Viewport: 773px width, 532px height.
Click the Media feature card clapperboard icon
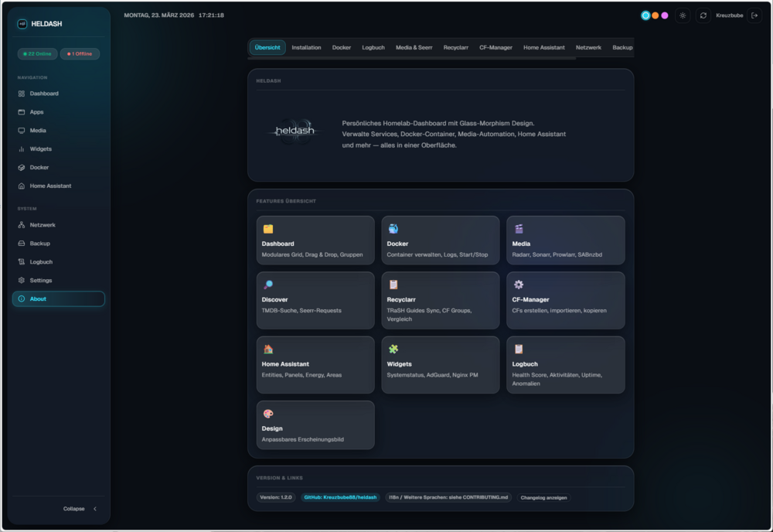coord(519,229)
